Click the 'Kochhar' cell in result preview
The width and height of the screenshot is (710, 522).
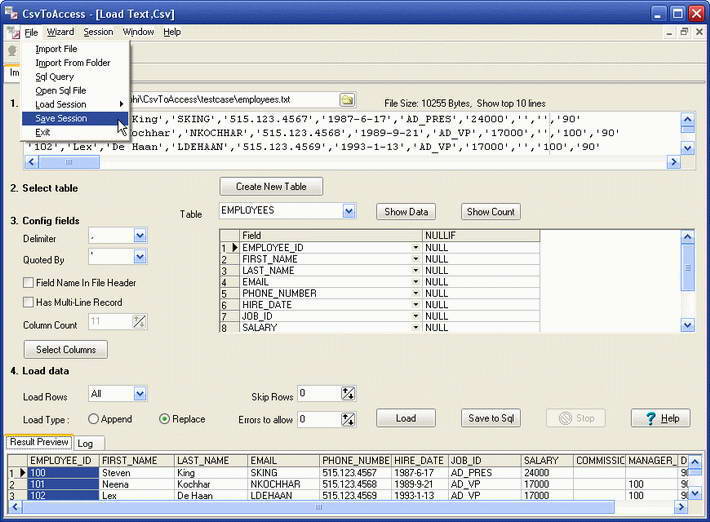coord(211,484)
